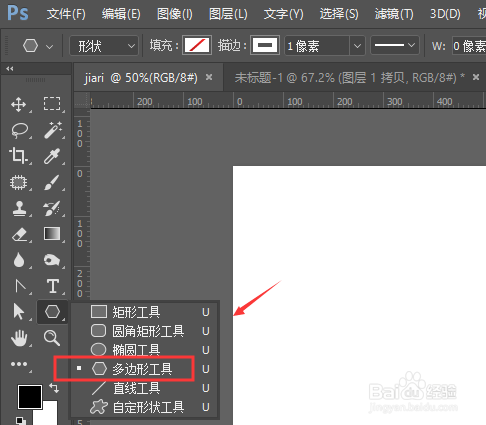
Task: Click the stroke width 1 像素 field
Action: [x=317, y=46]
